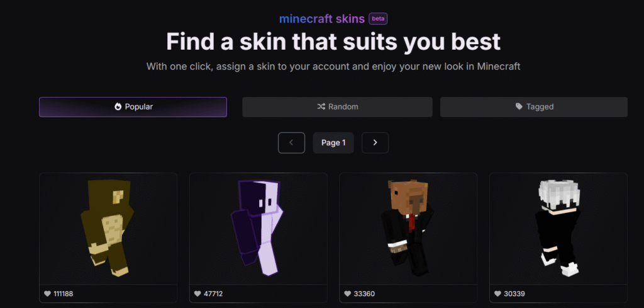This screenshot has width=644, height=308.
Task: Open the Tagged skins tab
Action: click(534, 107)
